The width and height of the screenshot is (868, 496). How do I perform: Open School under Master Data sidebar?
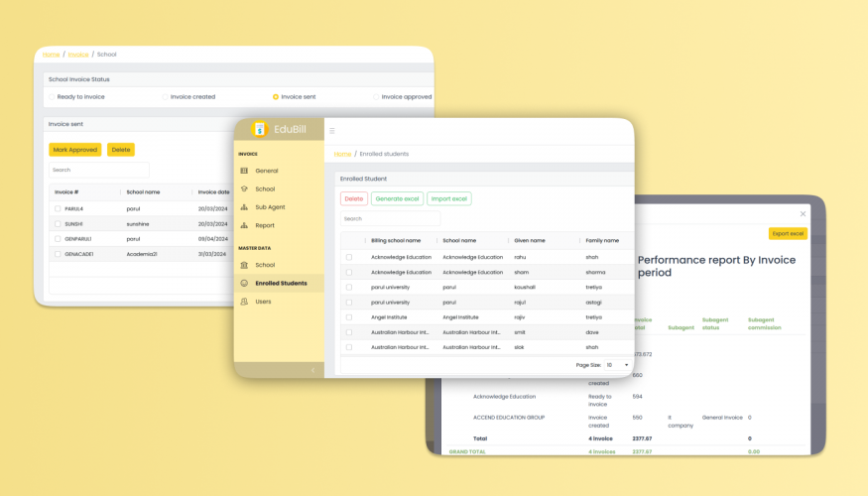tap(265, 265)
